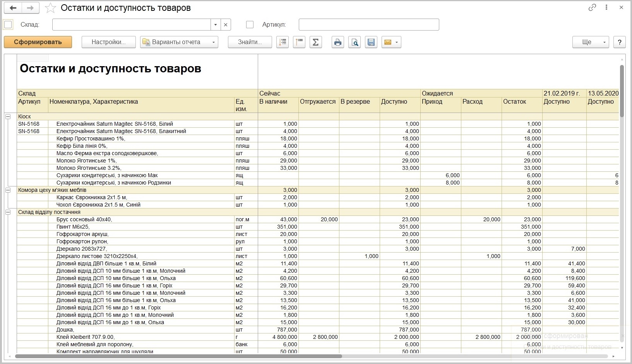Collapse the Кіоск group
Image resolution: width=632 pixels, height=364 pixels.
coord(8,116)
